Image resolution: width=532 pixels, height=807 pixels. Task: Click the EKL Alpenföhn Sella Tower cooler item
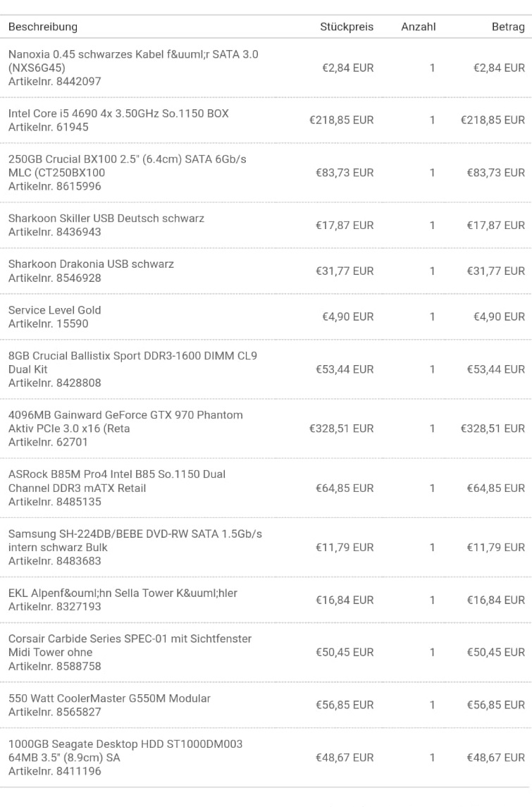pos(123,593)
